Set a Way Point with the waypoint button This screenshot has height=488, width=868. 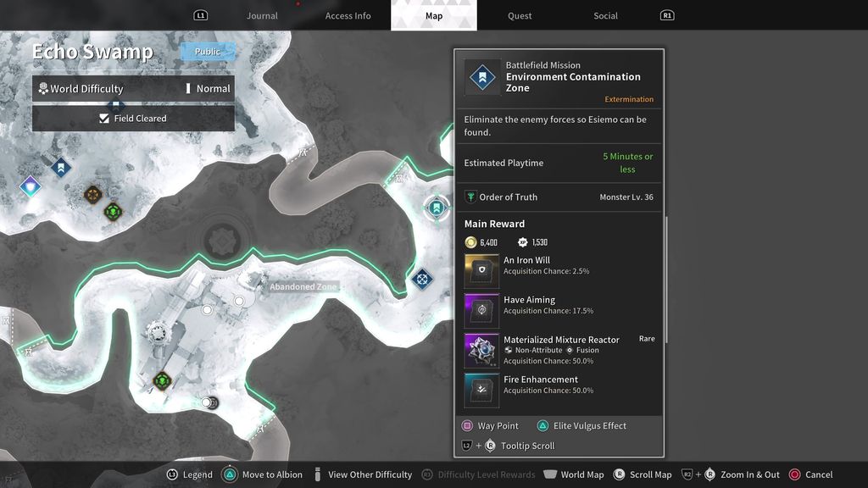coord(469,426)
